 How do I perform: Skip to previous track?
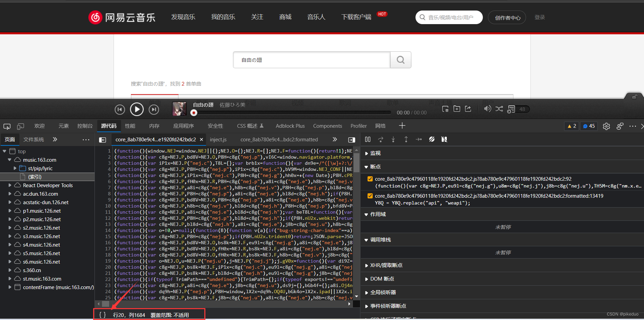(x=120, y=109)
